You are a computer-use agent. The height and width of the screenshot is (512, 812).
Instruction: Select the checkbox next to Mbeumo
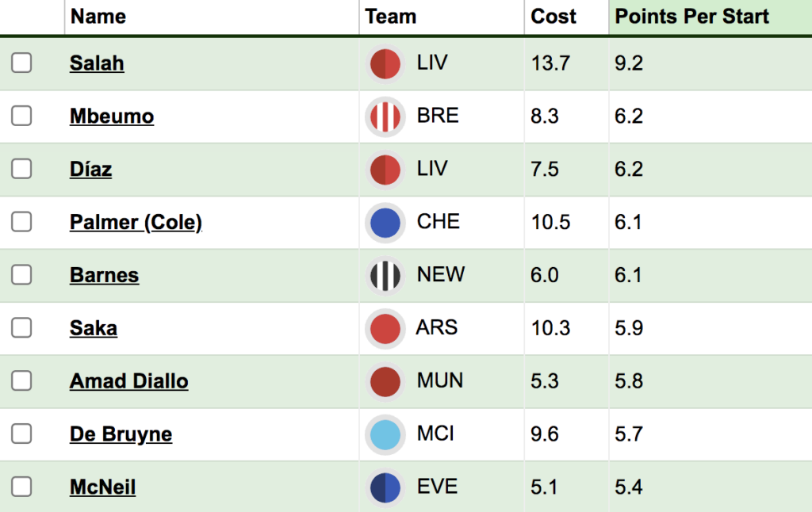(21, 117)
